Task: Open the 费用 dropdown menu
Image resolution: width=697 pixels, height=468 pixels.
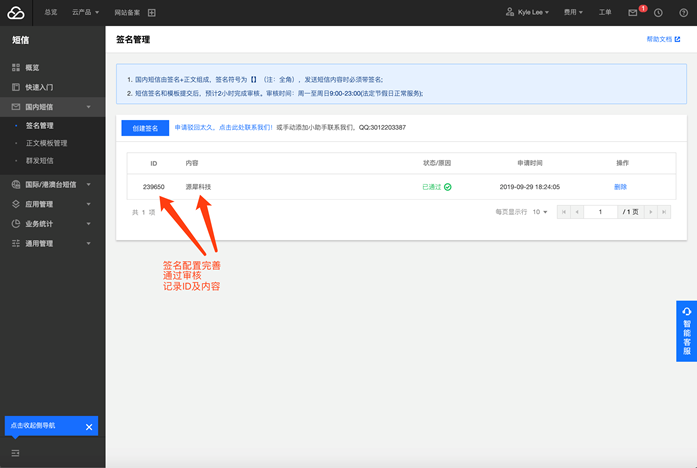Action: pos(573,12)
